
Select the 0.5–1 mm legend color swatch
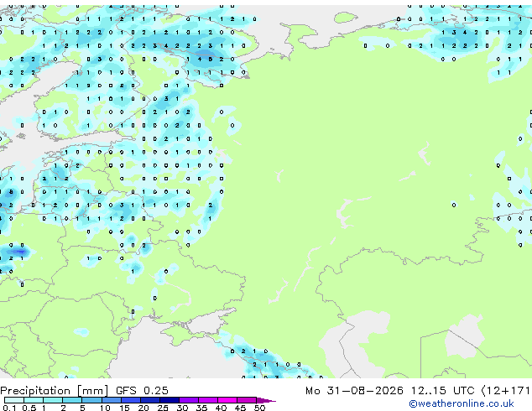pyautogui.click(x=34, y=400)
